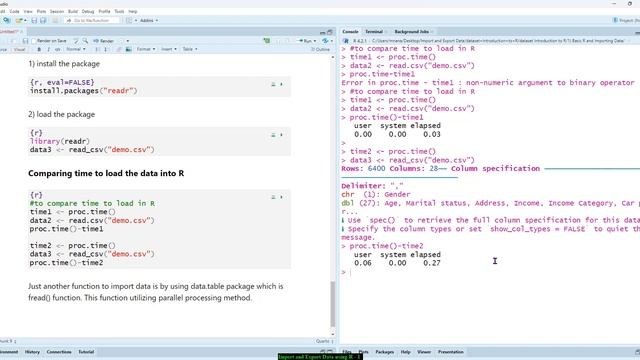Open the Format dropdown menu
Screen dimensions: 640x360
pos(146,49)
